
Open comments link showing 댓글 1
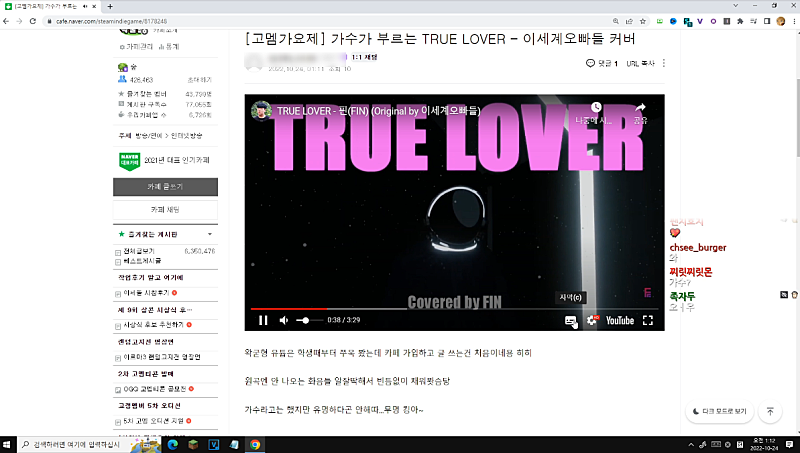[x=602, y=63]
